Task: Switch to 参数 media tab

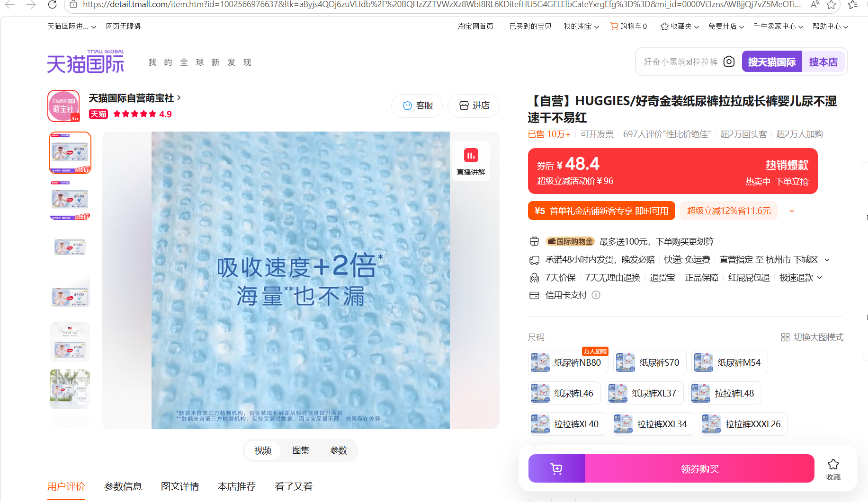Action: pos(339,450)
